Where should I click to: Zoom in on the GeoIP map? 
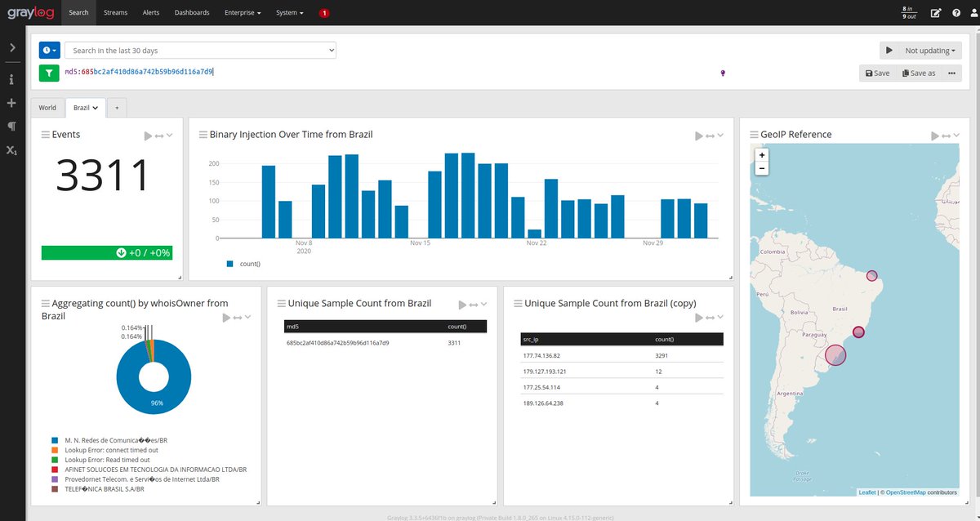tap(762, 155)
